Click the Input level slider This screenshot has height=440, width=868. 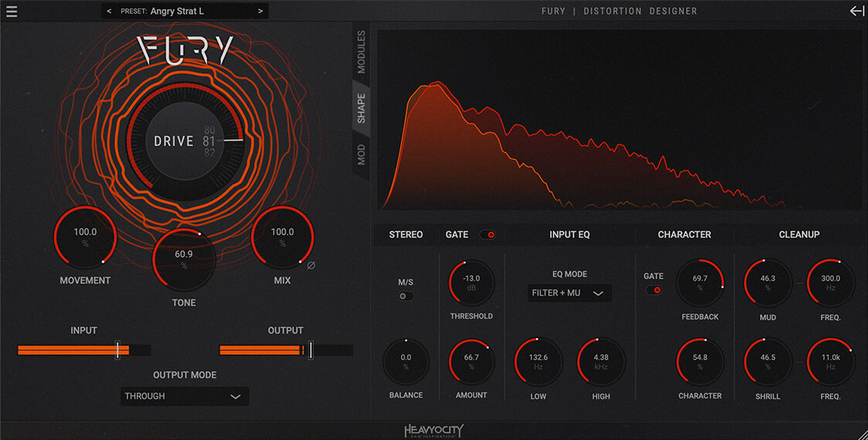[84, 350]
